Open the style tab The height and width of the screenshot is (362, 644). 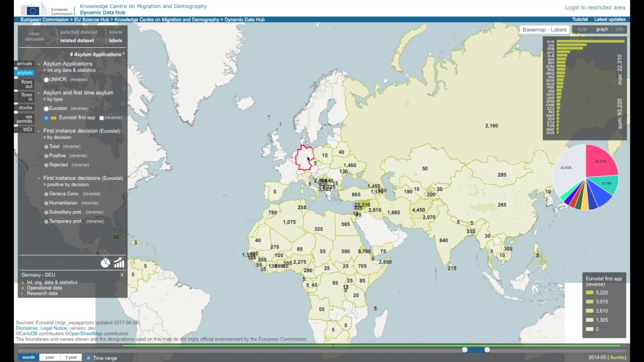[x=582, y=30]
